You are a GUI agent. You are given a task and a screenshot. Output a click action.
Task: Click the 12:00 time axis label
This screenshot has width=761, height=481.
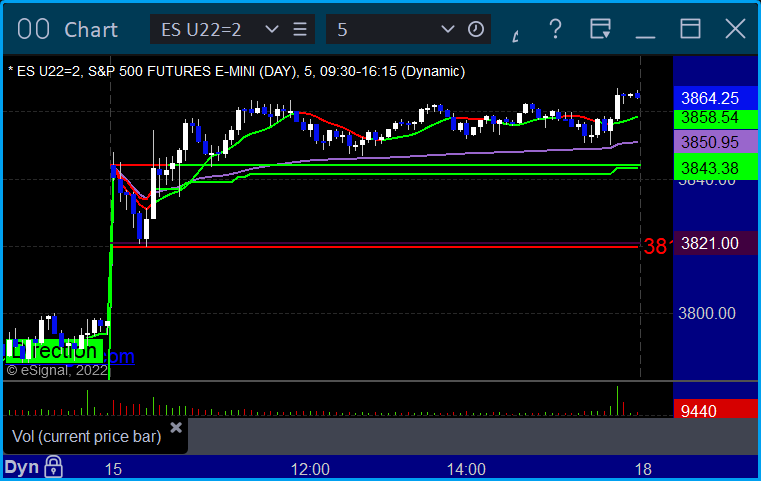[310, 469]
